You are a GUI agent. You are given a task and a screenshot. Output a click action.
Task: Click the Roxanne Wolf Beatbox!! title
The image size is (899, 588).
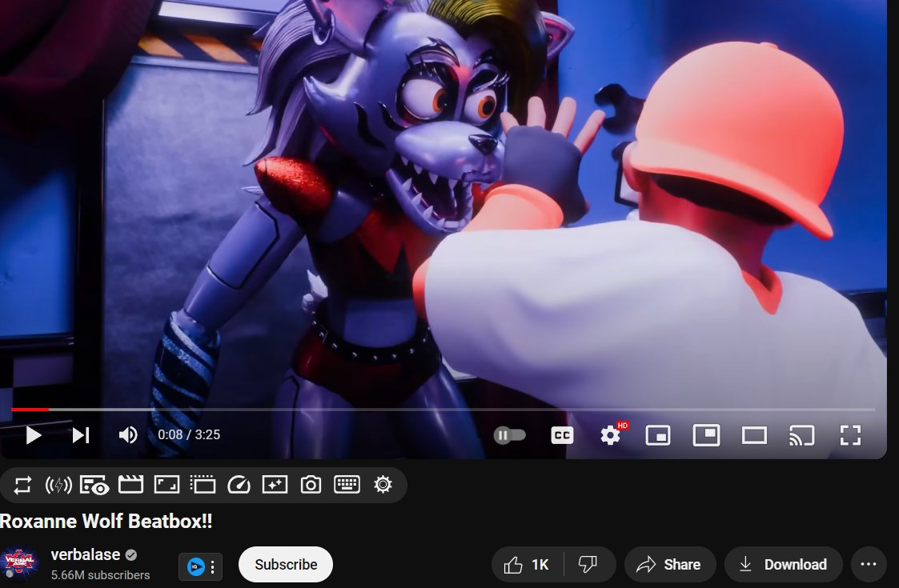[x=106, y=522]
